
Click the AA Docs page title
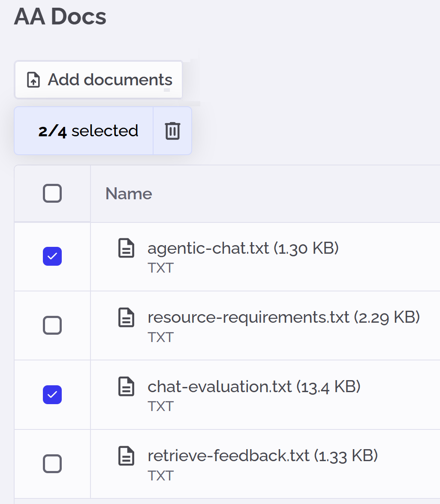point(60,16)
